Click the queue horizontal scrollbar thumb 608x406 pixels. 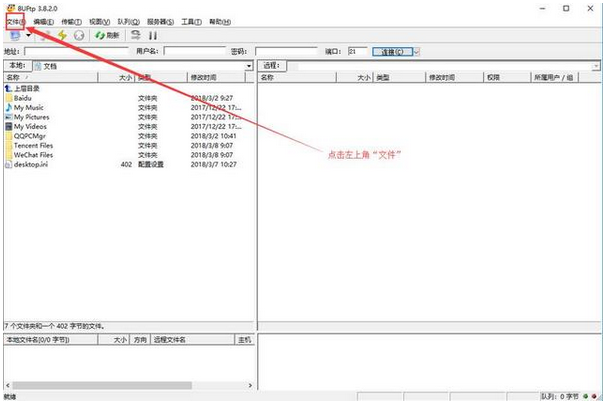(102, 385)
